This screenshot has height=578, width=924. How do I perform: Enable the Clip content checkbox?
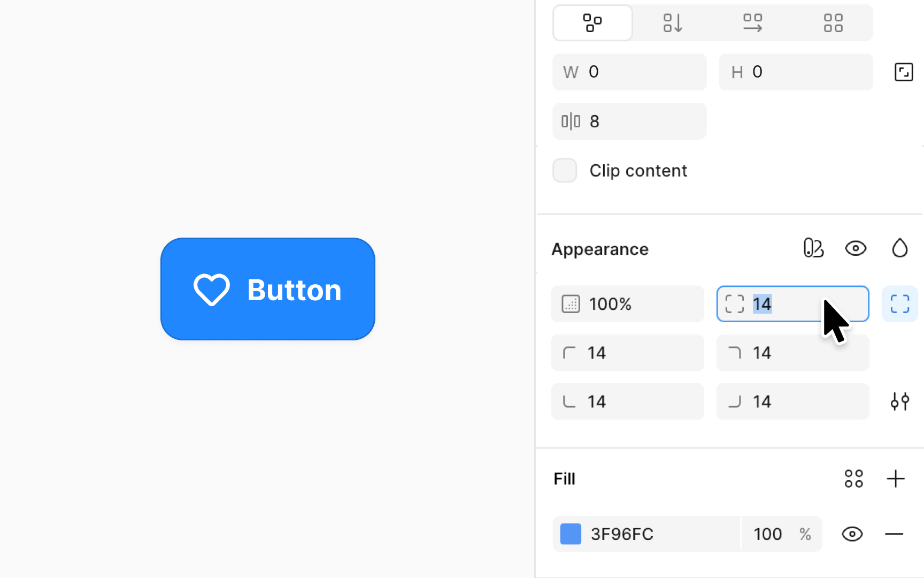[565, 170]
